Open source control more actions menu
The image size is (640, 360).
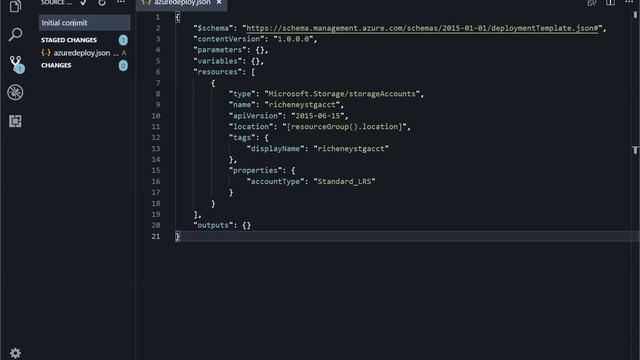[121, 2]
